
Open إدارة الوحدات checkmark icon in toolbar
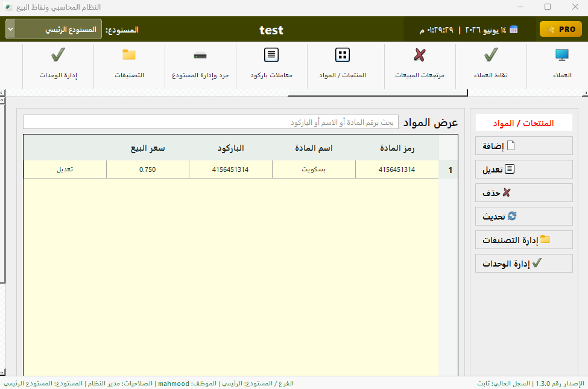tap(58, 55)
